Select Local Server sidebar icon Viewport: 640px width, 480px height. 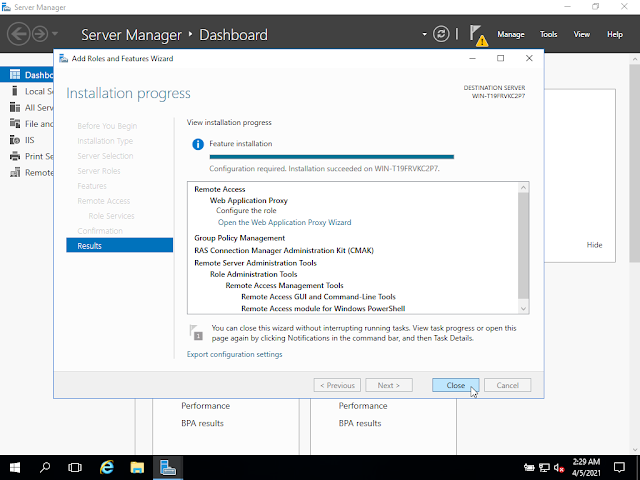[15, 91]
